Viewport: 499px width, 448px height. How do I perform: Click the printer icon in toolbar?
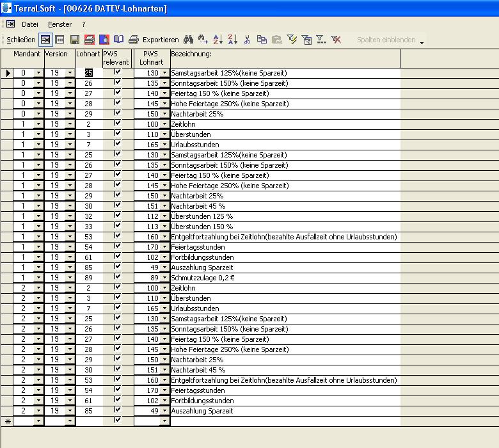(x=134, y=40)
